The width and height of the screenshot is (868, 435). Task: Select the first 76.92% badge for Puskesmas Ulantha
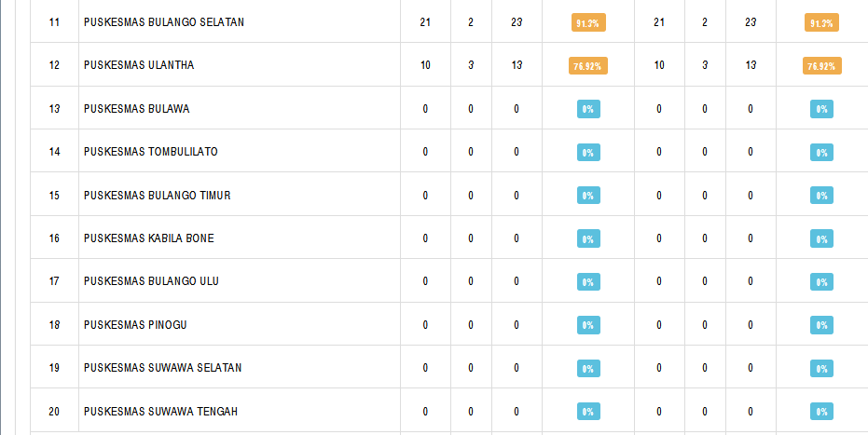588,66
